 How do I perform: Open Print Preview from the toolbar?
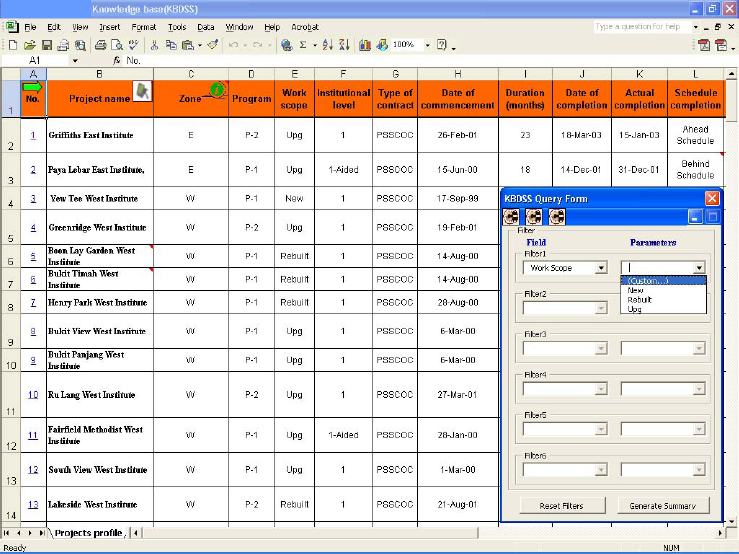tap(117, 45)
